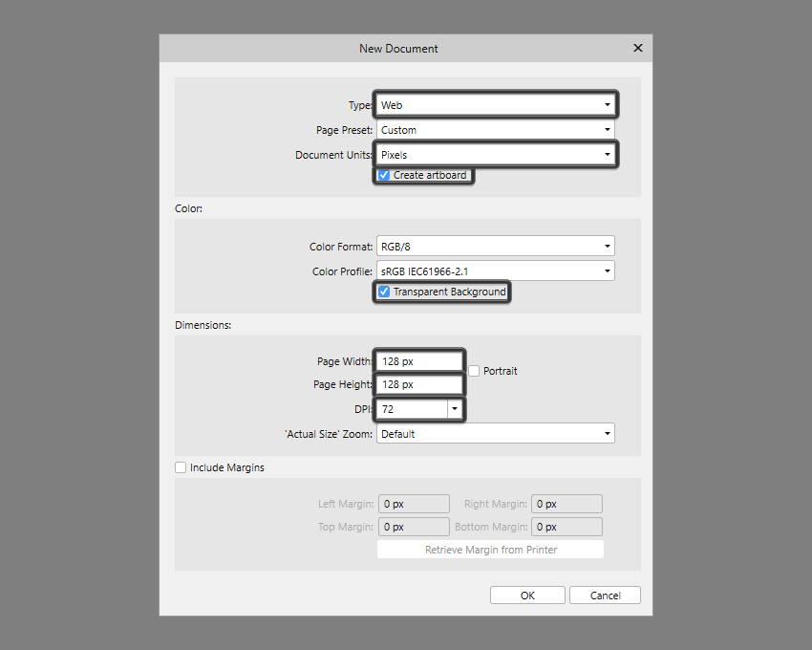Image resolution: width=812 pixels, height=650 pixels.
Task: Disable the Transparent Background checkbox
Action: click(384, 292)
